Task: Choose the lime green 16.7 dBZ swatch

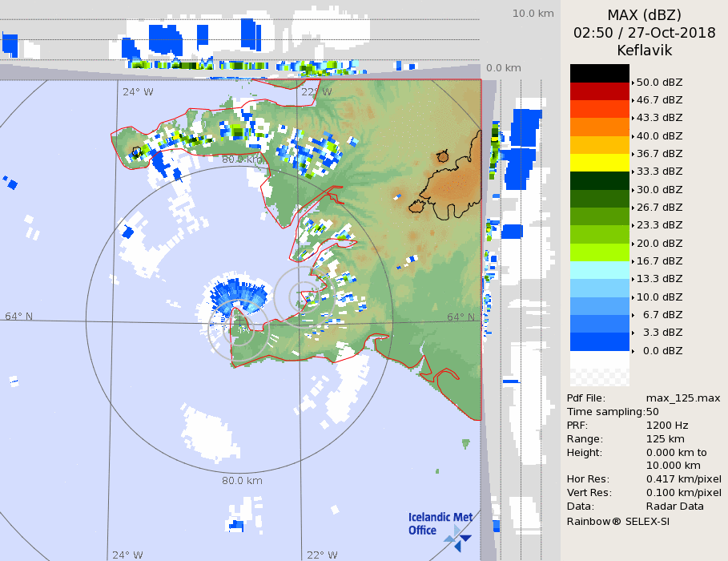Action: (599, 252)
